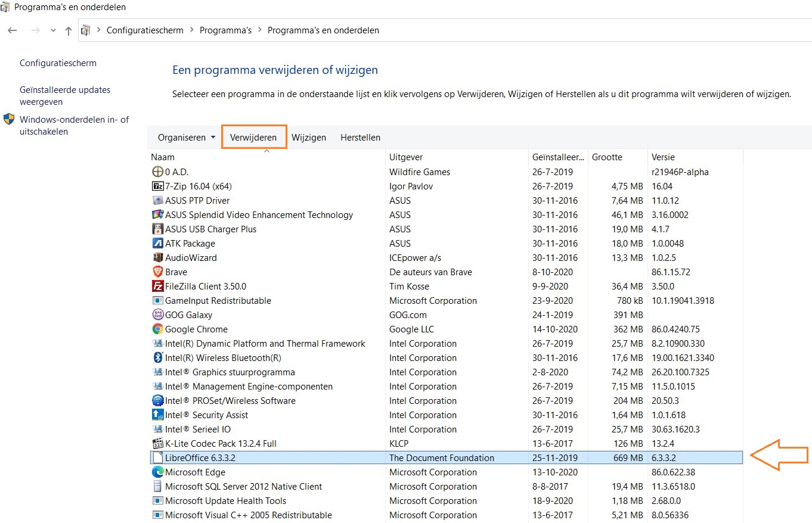
Task: Select the Microsoft Edge program name
Action: tap(195, 472)
